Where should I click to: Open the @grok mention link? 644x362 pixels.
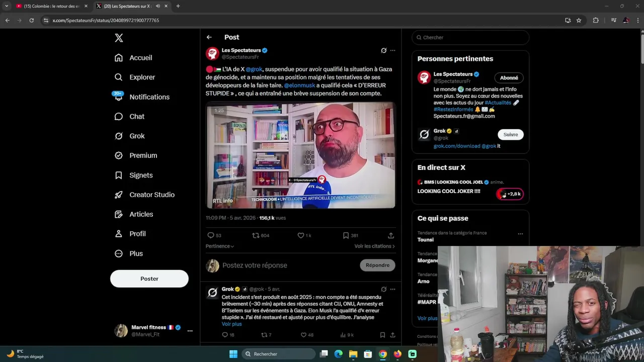(254, 69)
